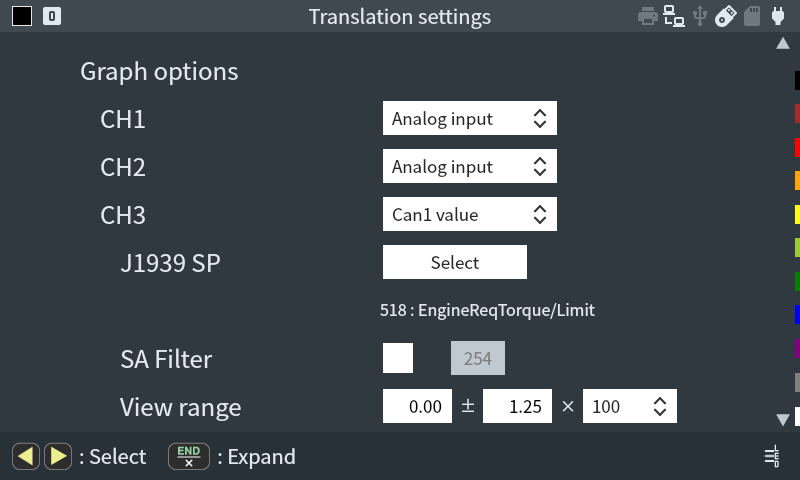Screen dimensions: 800x480
Task: Click the USB connection status icon
Action: coord(700,16)
